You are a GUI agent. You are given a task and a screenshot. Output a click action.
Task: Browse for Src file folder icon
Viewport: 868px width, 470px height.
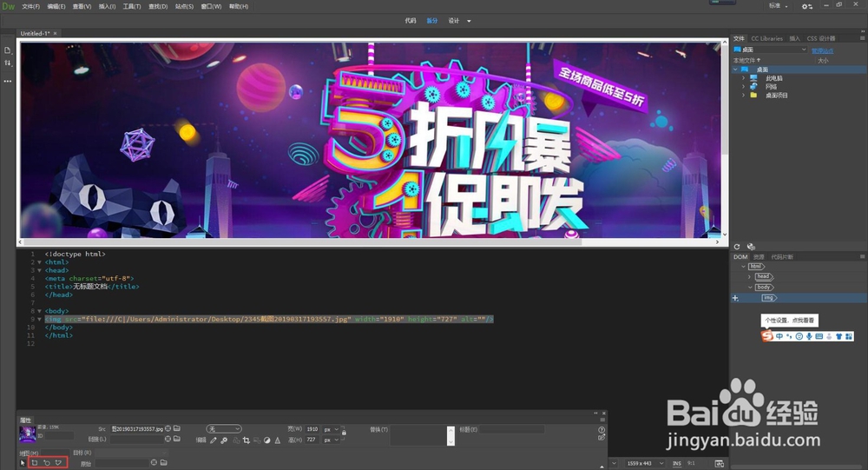[177, 428]
